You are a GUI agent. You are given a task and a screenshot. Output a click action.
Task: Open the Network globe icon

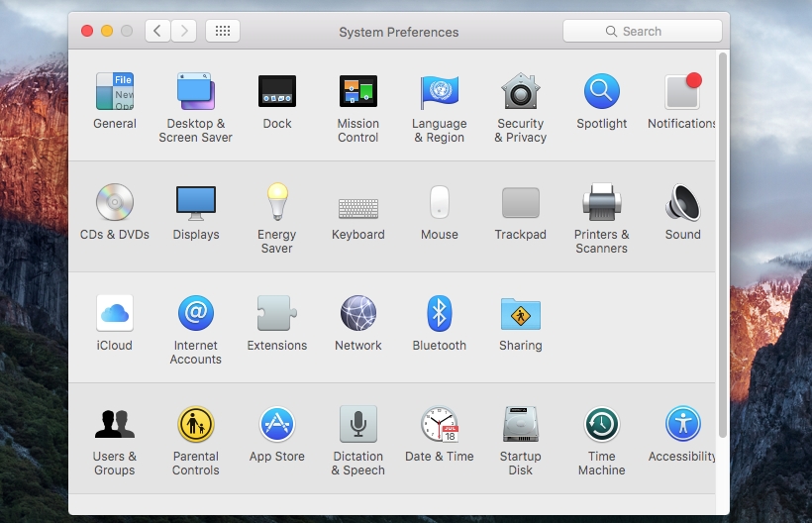(357, 313)
